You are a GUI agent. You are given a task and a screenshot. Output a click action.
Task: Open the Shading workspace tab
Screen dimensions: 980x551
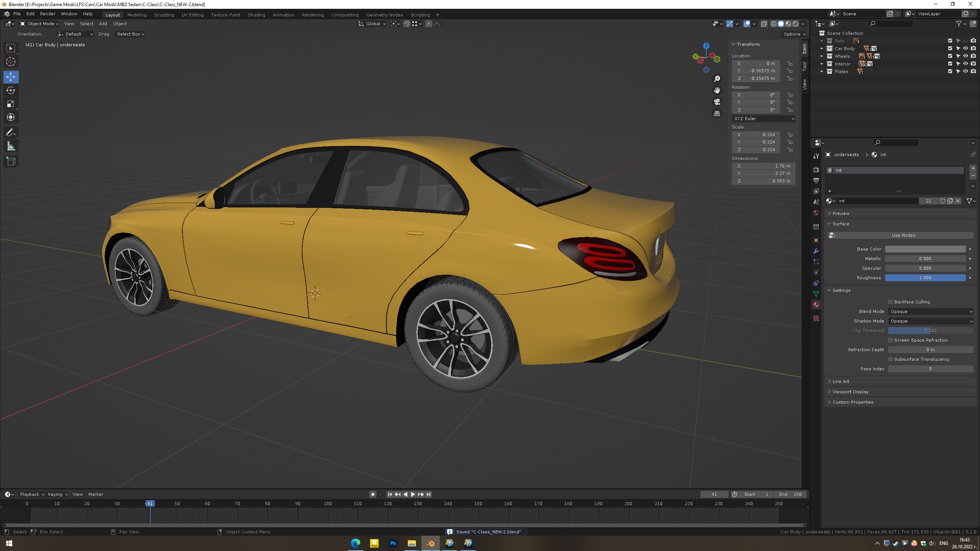(256, 15)
